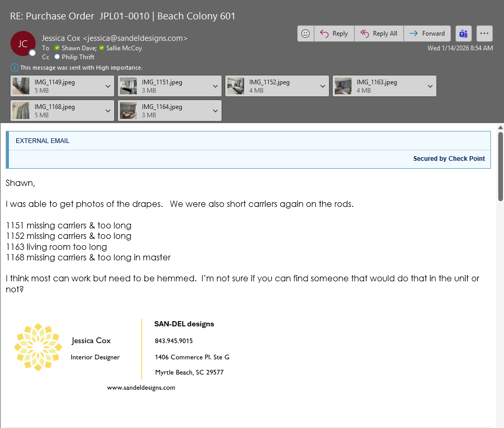Image resolution: width=504 pixels, height=428 pixels.
Task: Open dropdown for IMG_1164.jpeg attachment
Action: click(x=215, y=111)
